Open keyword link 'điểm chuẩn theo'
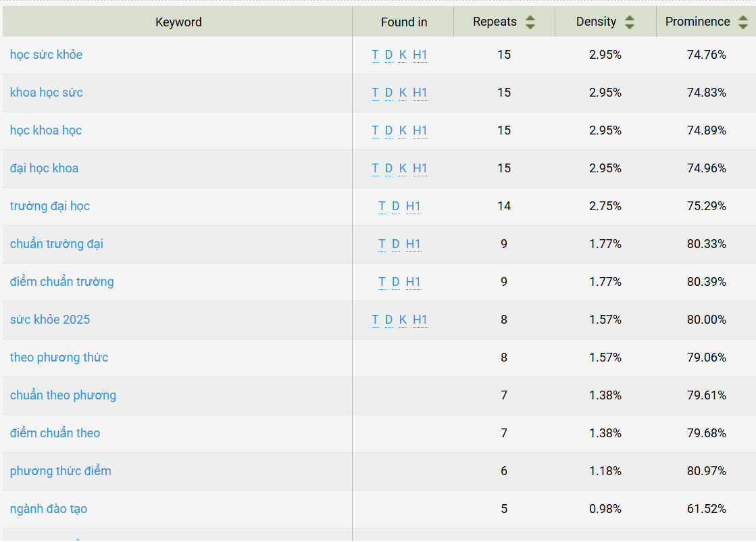756x542 pixels. click(x=55, y=433)
